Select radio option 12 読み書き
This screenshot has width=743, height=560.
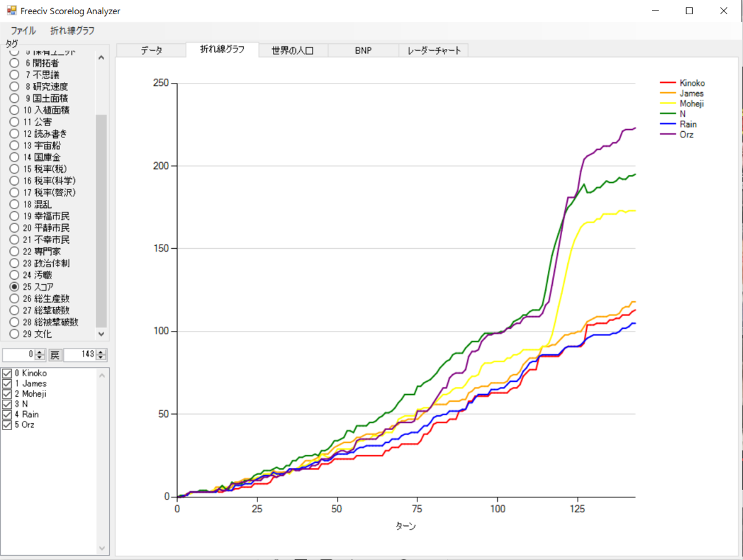pos(38,134)
